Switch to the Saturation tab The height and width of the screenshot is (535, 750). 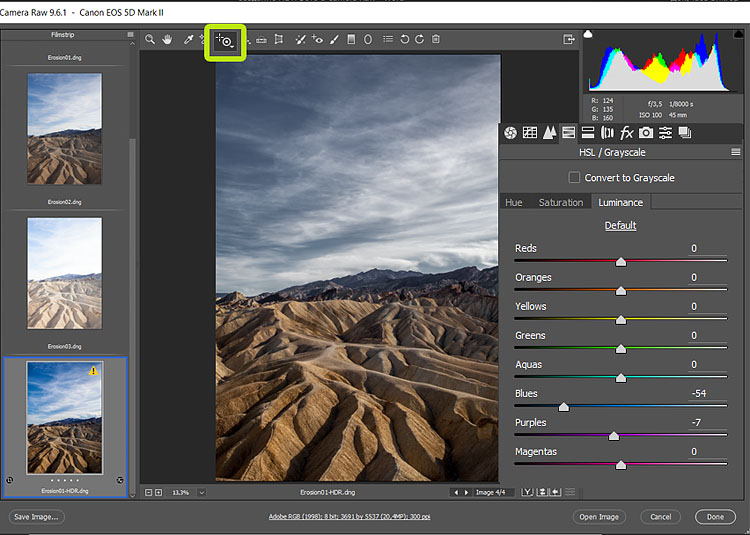coord(560,202)
